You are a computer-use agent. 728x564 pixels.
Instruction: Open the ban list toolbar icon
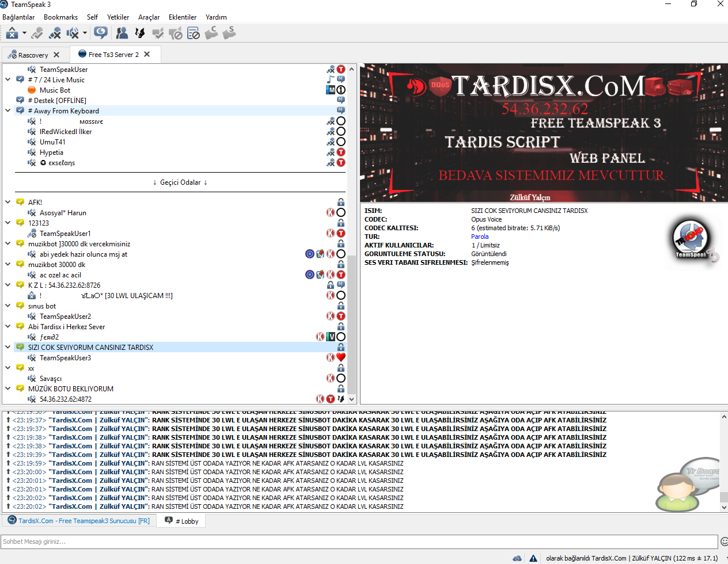tap(194, 33)
